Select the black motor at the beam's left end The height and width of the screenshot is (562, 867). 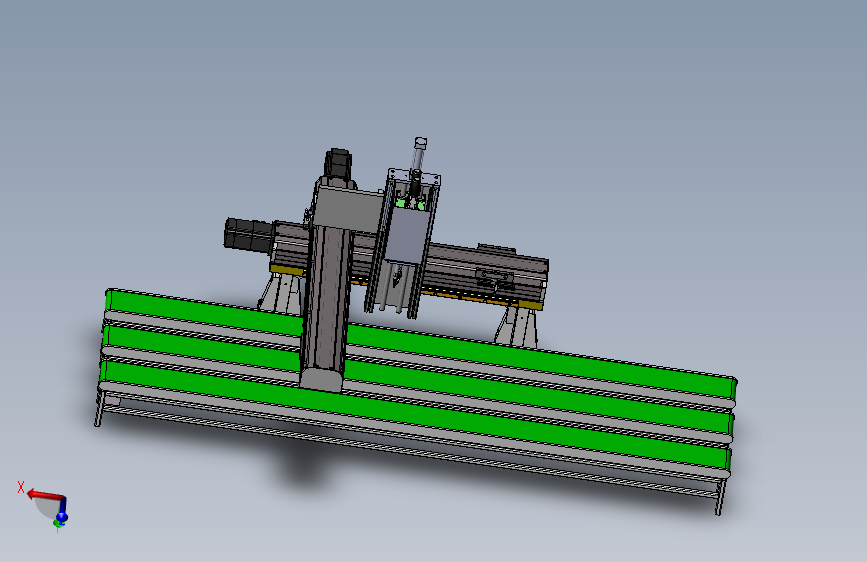pyautogui.click(x=248, y=235)
